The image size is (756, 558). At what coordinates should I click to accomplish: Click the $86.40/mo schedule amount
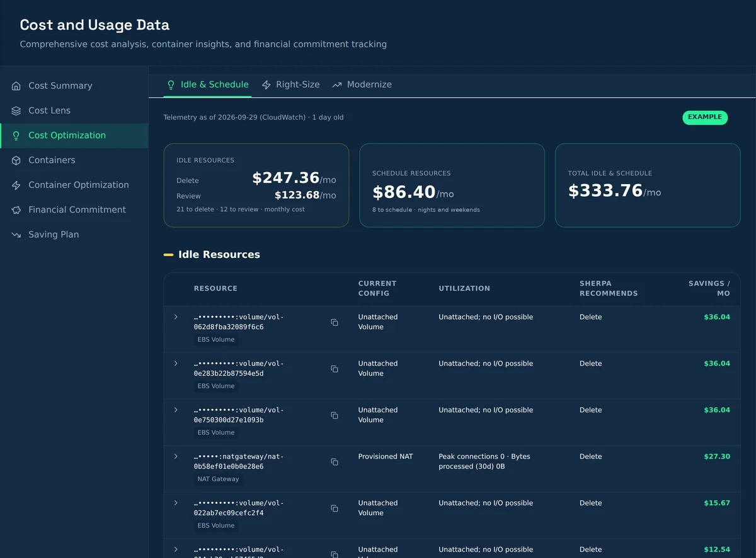(x=413, y=192)
